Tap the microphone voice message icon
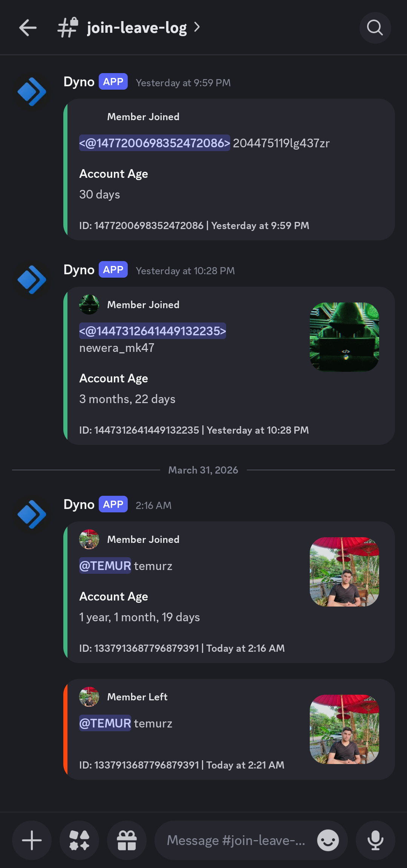Screen dimensions: 407x868 (x=375, y=840)
